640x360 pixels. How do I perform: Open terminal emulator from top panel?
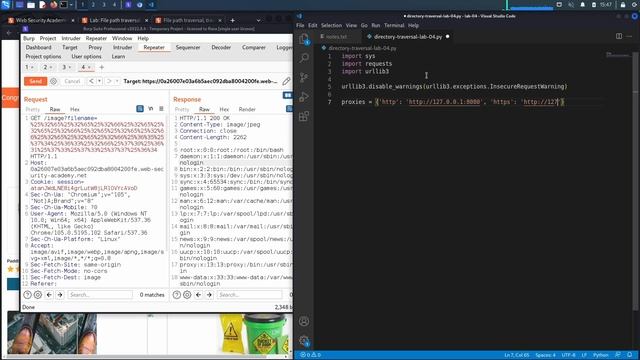coord(64,5)
